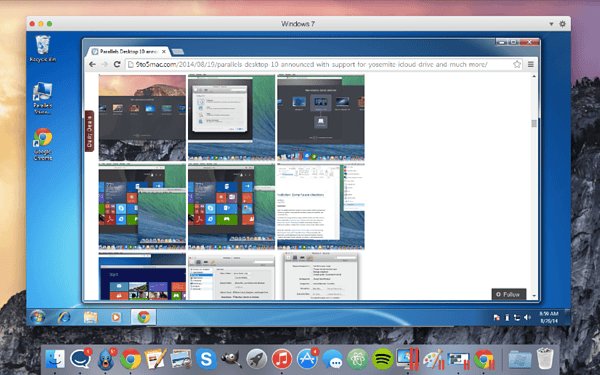Open Preview from the dock
600x375 pixels.
181,359
